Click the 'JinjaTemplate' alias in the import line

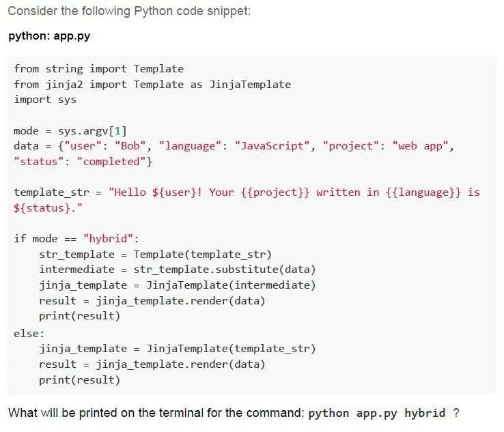[x=250, y=85]
